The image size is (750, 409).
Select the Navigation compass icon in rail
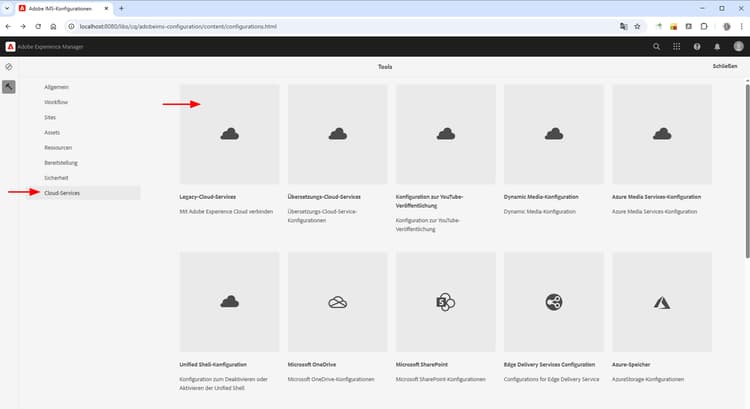coord(9,67)
